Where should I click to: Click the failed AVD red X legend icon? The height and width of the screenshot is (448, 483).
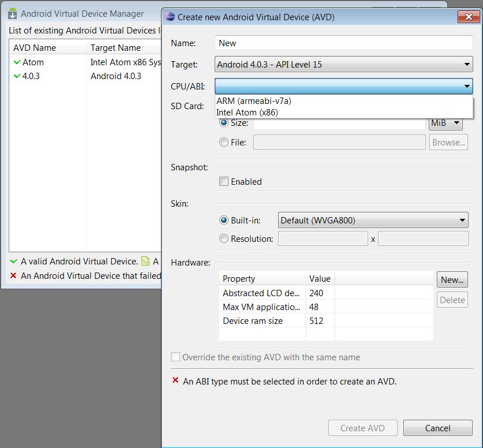tap(14, 276)
